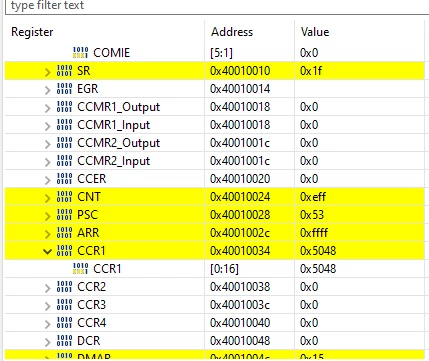Click the DCR register icon

coord(64,341)
